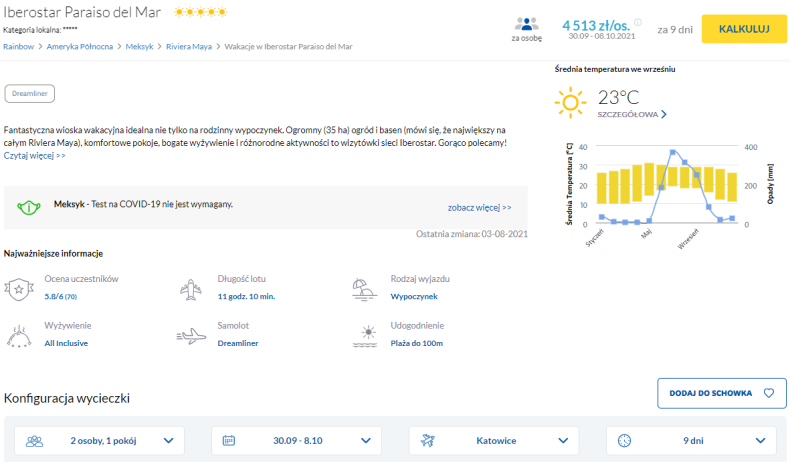790x462 pixels.
Task: Click the calendar icon in date dropdown
Action: click(x=229, y=441)
